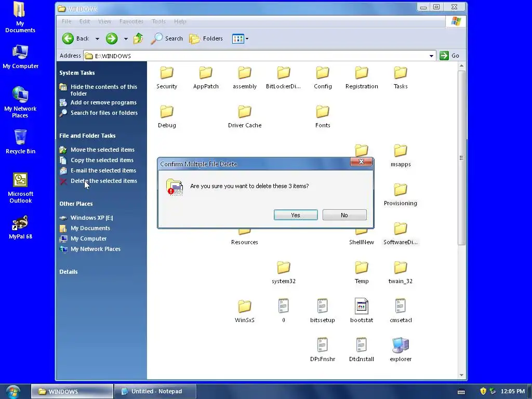532x399 pixels.
Task: Close the Confirm Multiple File Delete dialog
Action: (362, 162)
